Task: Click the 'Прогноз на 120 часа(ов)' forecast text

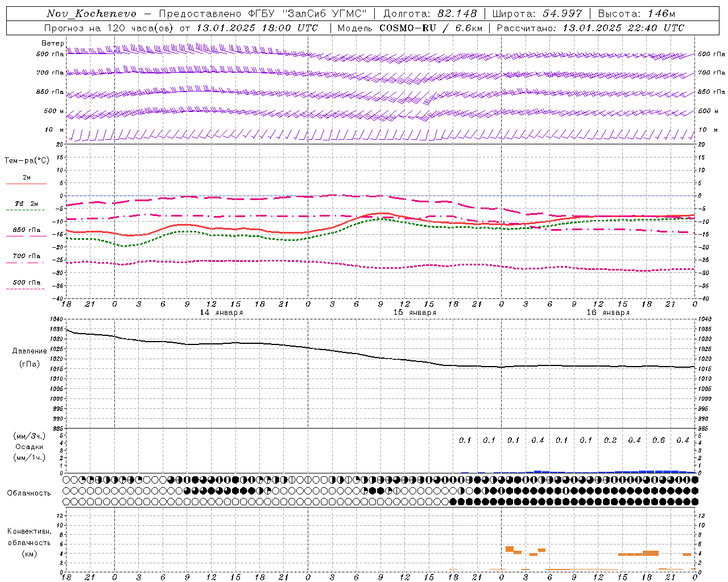Action: [x=110, y=28]
